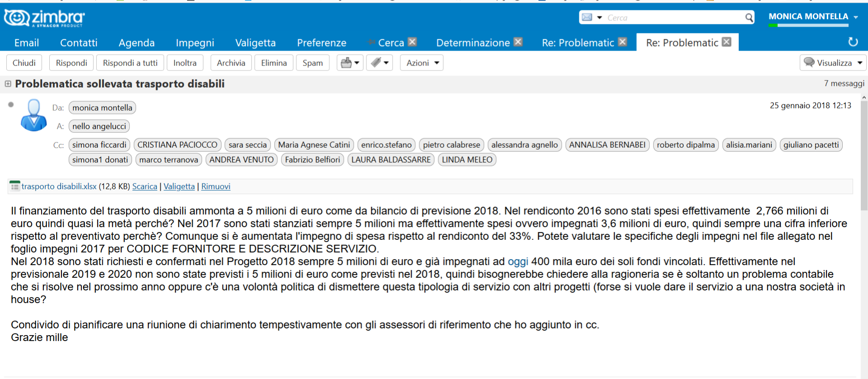Viewport: 868px width, 379px height.
Task: Click the Archivia button
Action: [231, 63]
